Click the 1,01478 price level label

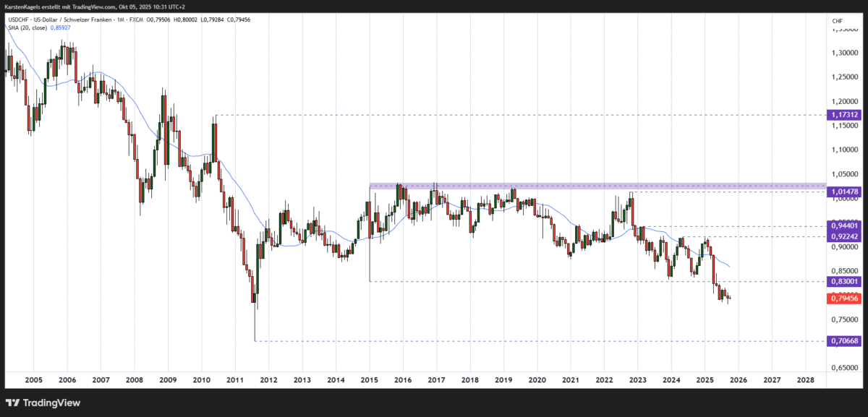(x=843, y=192)
